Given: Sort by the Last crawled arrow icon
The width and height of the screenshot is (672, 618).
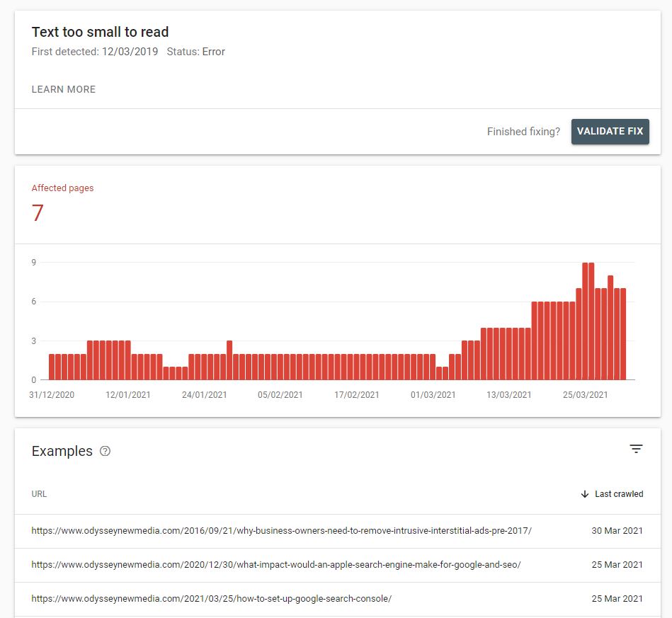Looking at the screenshot, I should (585, 493).
